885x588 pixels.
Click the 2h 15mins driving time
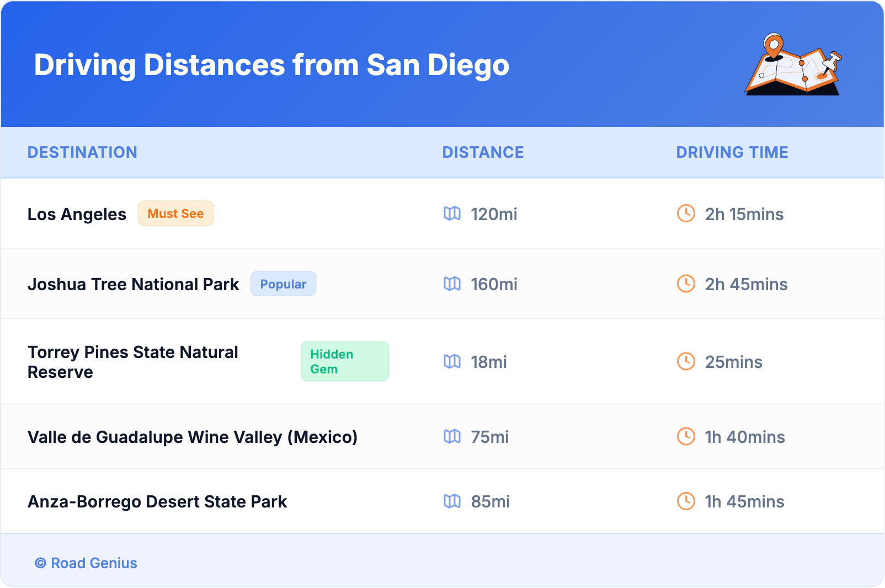[x=744, y=214]
